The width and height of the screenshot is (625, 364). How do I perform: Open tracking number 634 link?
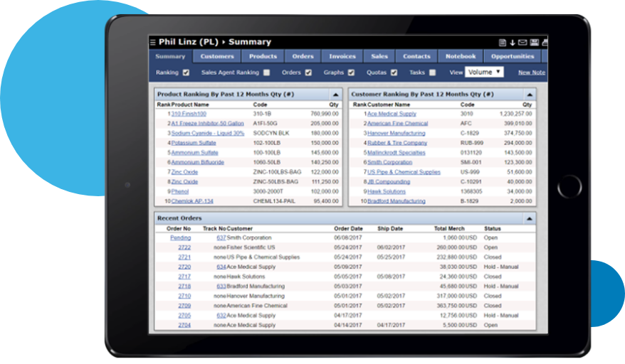point(221,267)
